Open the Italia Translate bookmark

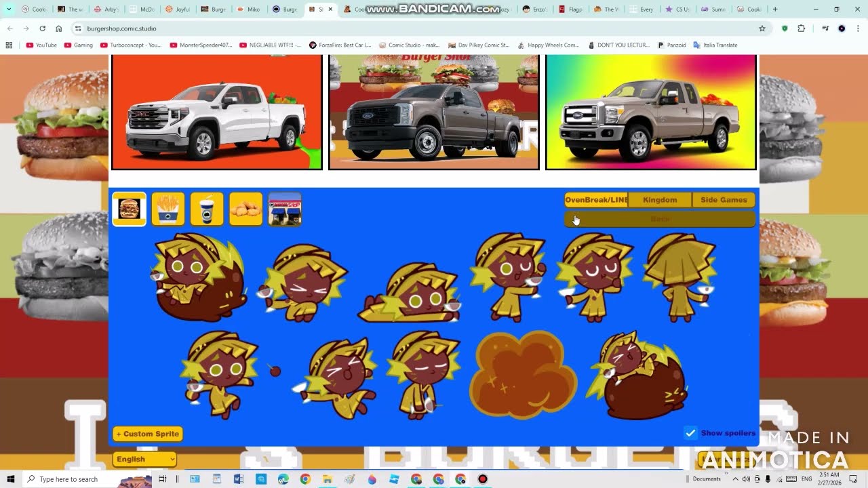[715, 45]
